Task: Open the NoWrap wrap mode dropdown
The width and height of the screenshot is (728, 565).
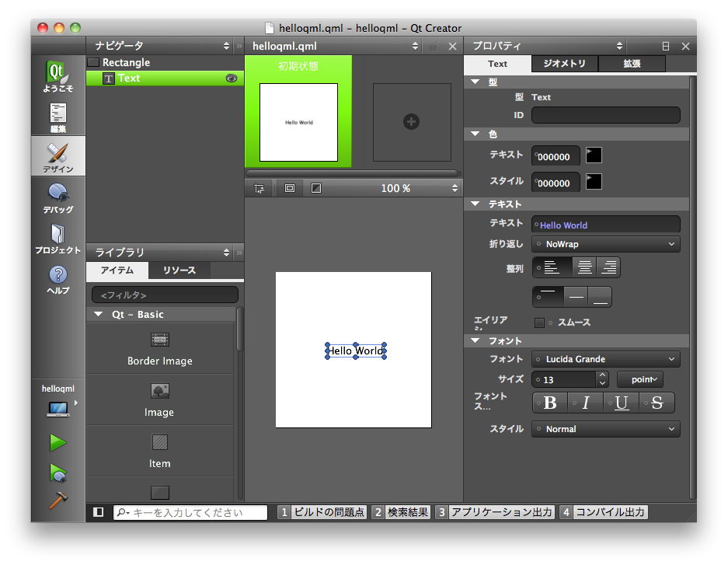Action: [605, 244]
